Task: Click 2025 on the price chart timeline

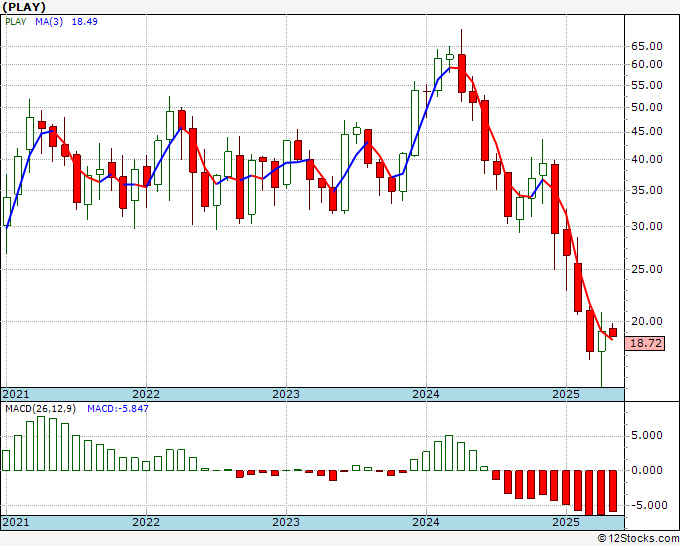Action: [566, 394]
